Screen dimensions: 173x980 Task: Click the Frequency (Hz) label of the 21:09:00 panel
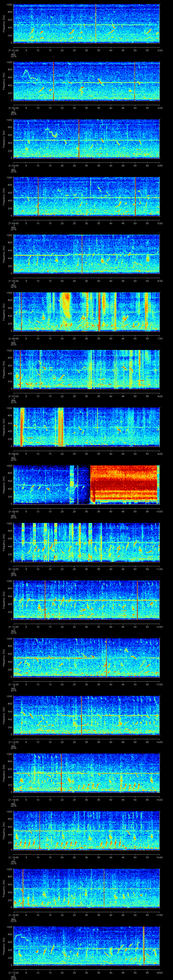click(x=4, y=484)
